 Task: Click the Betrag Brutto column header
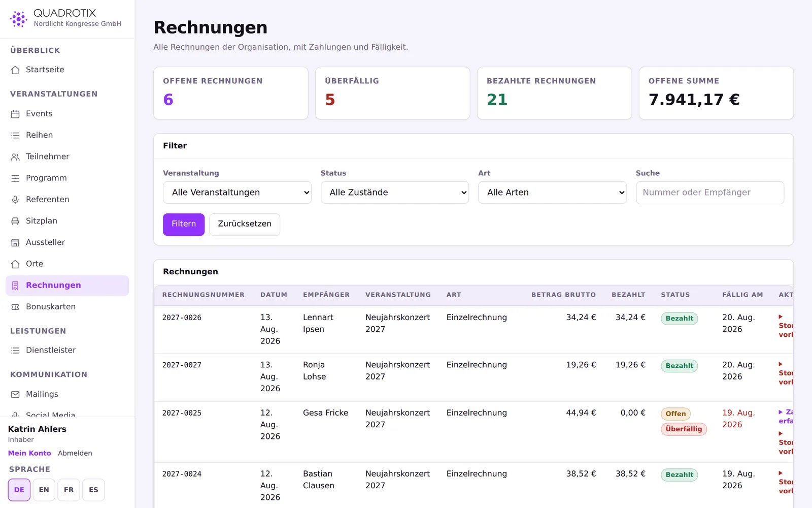click(563, 295)
